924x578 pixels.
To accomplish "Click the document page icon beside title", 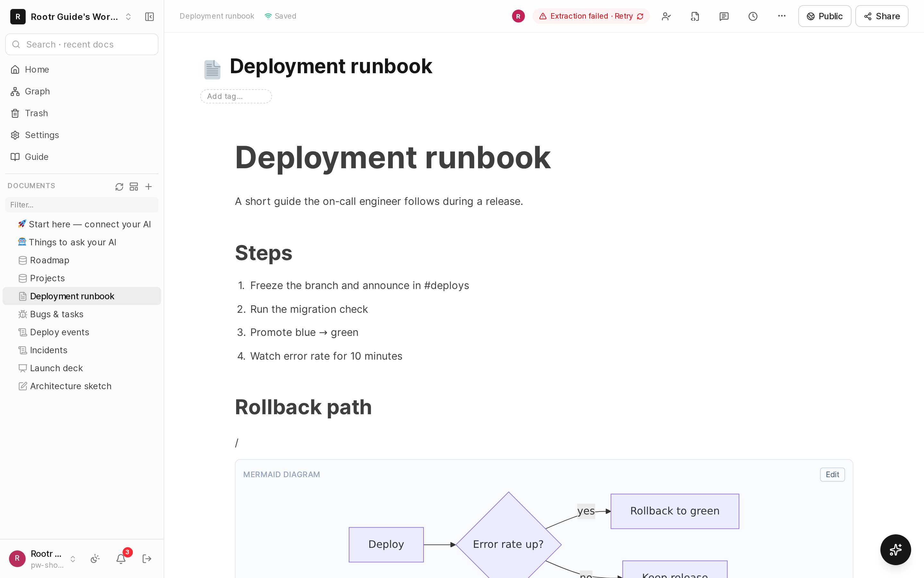I will click(x=212, y=70).
